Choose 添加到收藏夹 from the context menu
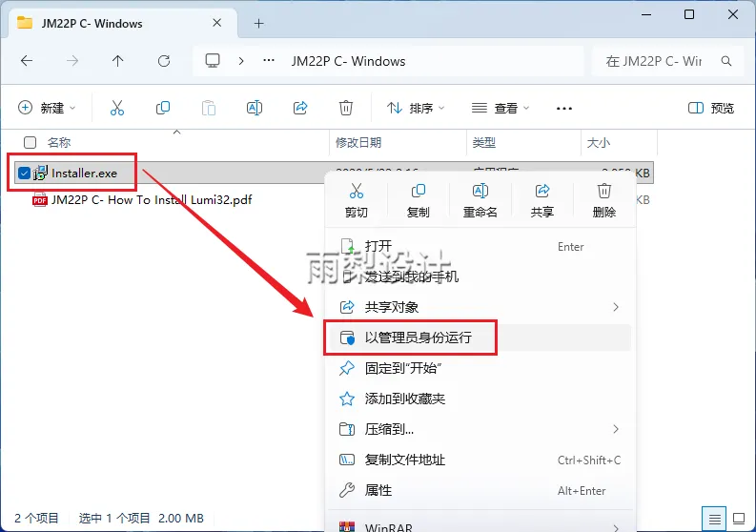The image size is (756, 532). (x=479, y=399)
